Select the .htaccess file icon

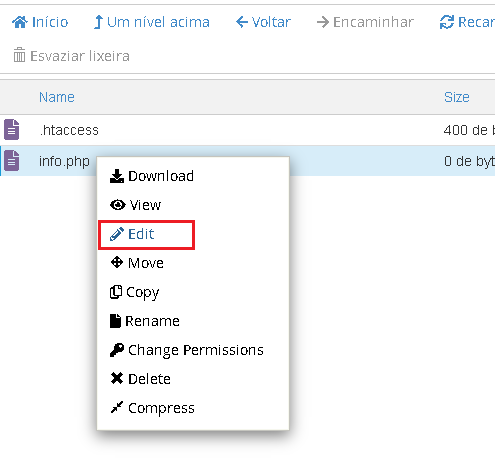click(12, 129)
